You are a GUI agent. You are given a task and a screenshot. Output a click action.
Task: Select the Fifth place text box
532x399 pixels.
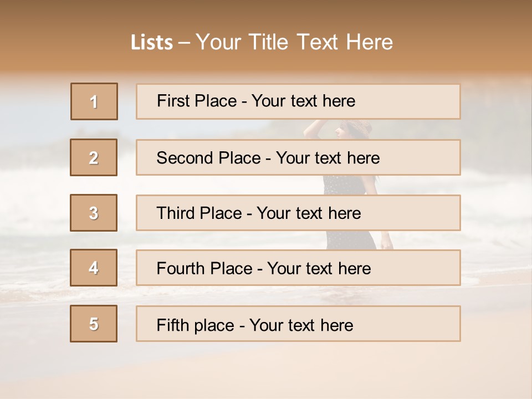(298, 324)
